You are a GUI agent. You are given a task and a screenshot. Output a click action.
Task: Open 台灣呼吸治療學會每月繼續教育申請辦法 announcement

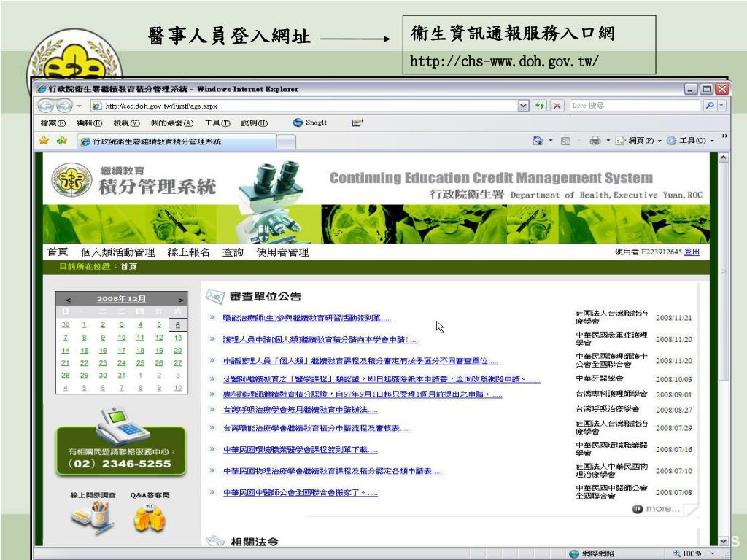300,410
